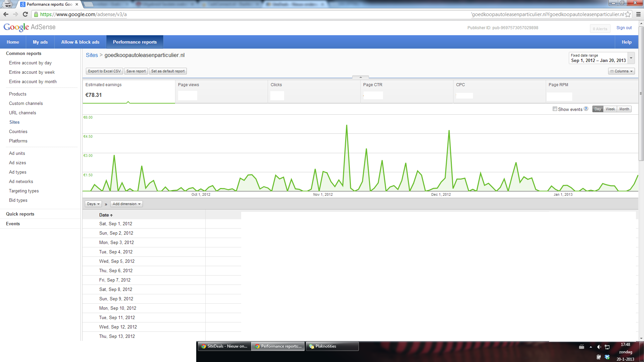Close the Performance reports browser tab
Image resolution: width=644 pixels, height=362 pixels.
point(77,4)
